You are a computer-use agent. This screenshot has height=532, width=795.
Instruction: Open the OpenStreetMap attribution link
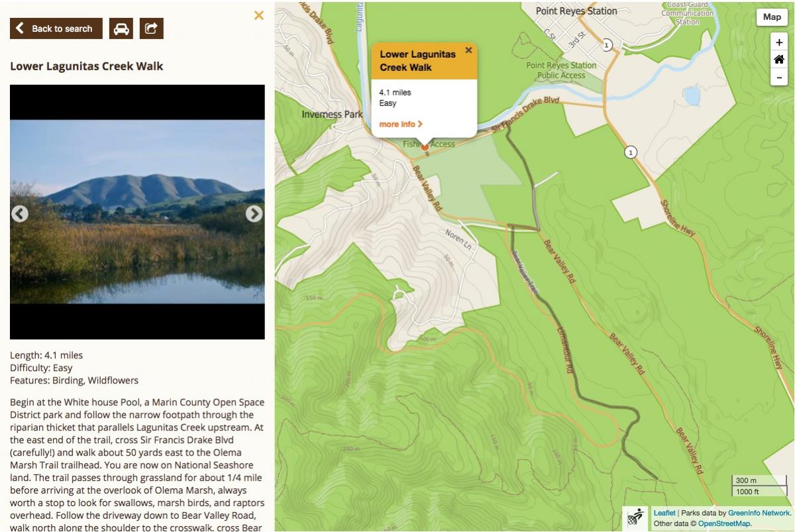pos(724,523)
